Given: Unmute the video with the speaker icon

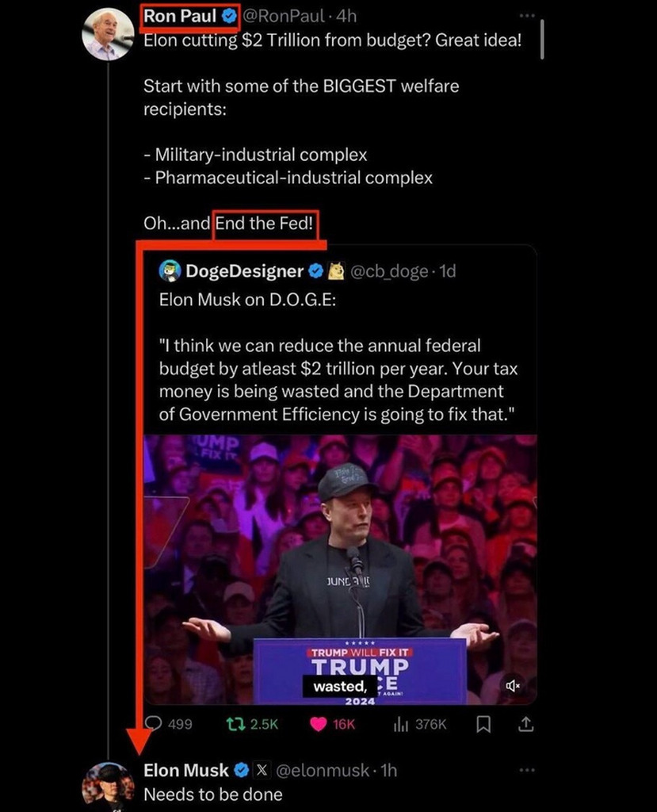Looking at the screenshot, I should [512, 686].
